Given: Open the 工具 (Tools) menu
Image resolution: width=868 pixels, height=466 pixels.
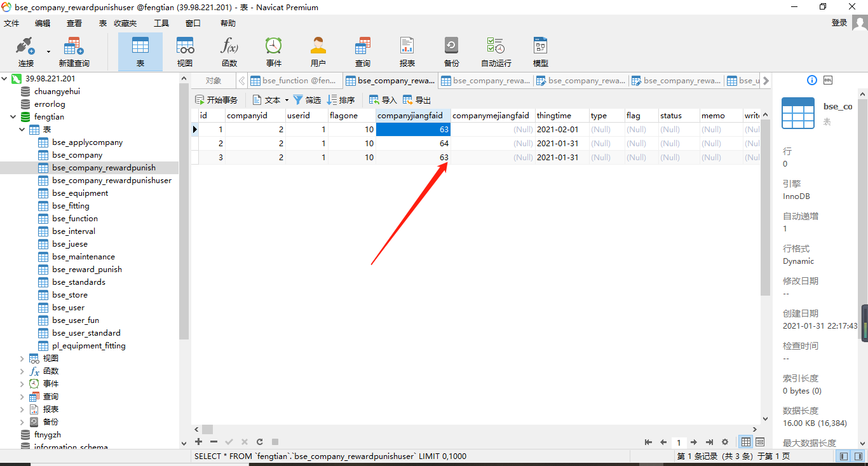Looking at the screenshot, I should [x=161, y=23].
